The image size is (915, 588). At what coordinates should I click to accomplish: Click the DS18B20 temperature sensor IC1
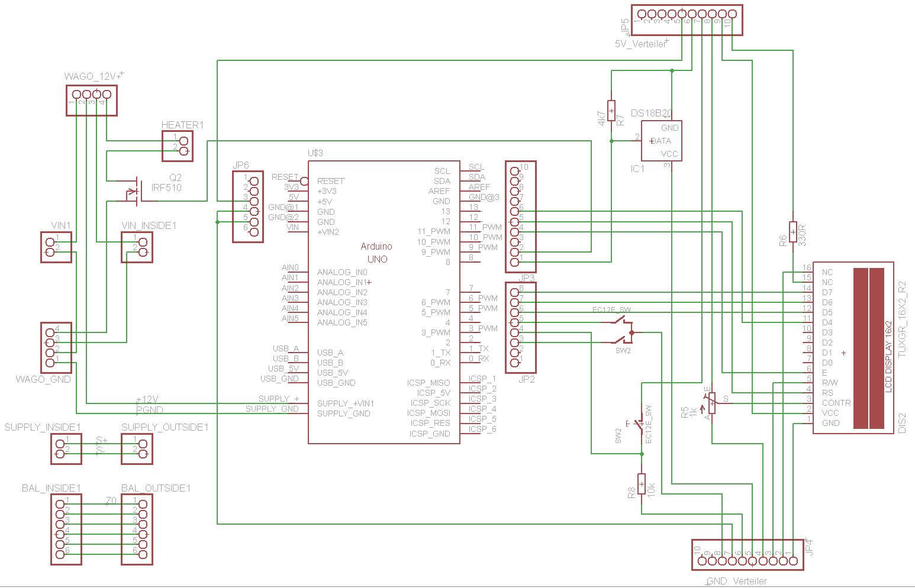tap(661, 141)
